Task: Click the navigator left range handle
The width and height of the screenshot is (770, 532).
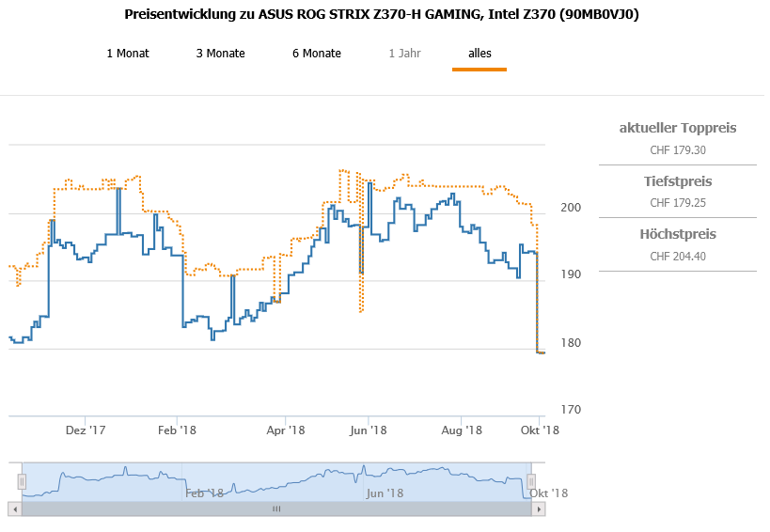Action: coord(22,481)
